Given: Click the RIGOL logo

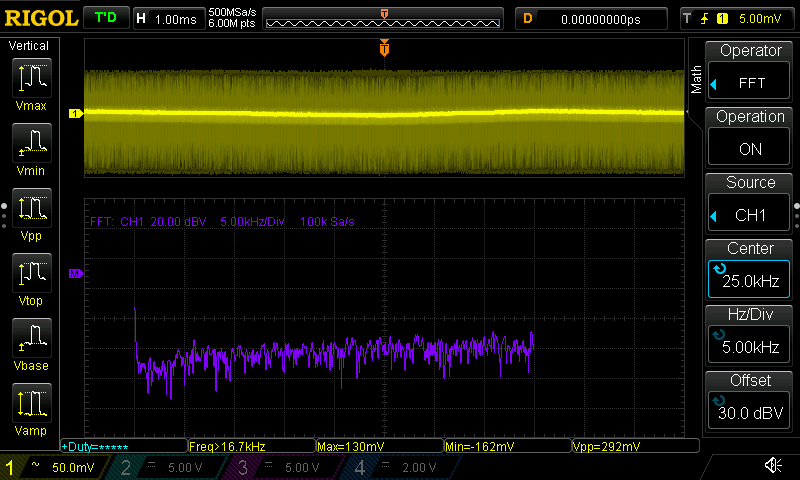Looking at the screenshot, I should point(41,18).
